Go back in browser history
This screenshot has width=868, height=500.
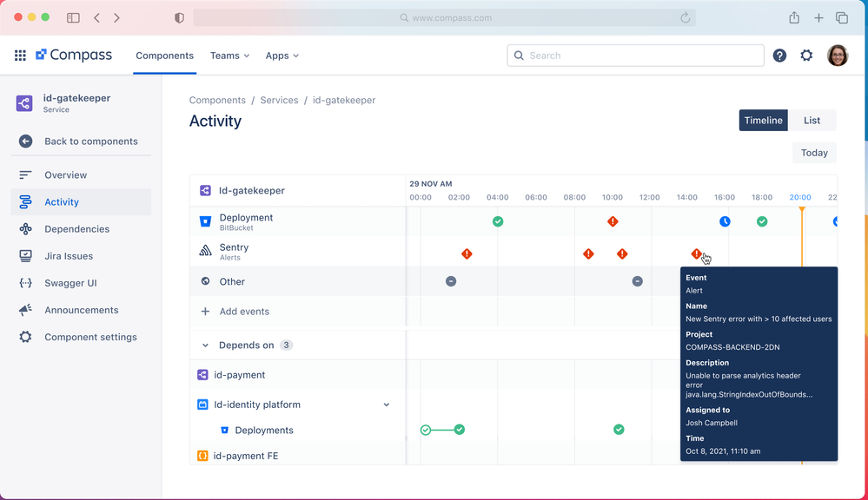96,17
